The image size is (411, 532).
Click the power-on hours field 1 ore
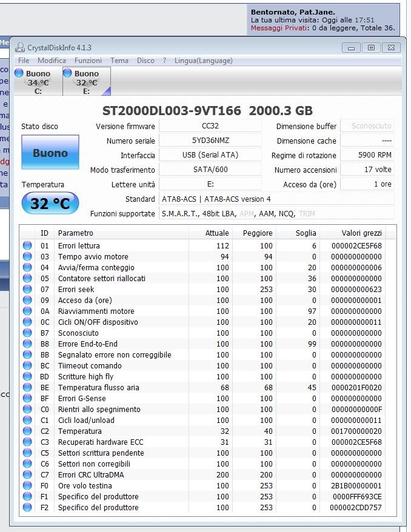click(x=367, y=184)
